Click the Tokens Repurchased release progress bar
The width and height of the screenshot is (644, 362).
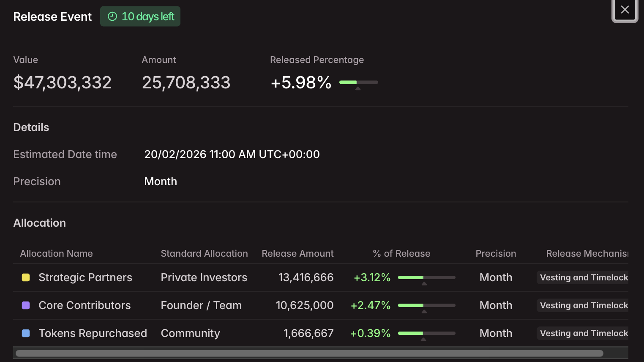pyautogui.click(x=426, y=333)
